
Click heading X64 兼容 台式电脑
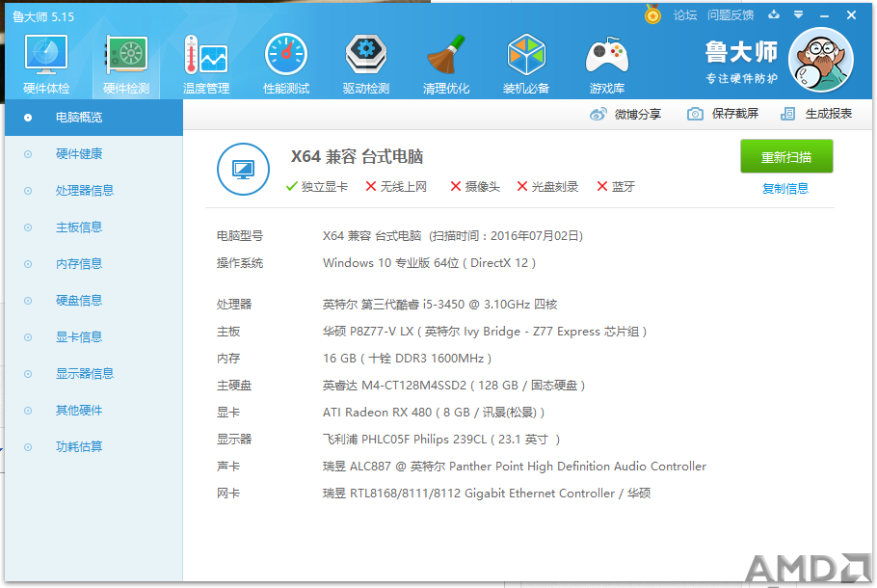pos(357,157)
